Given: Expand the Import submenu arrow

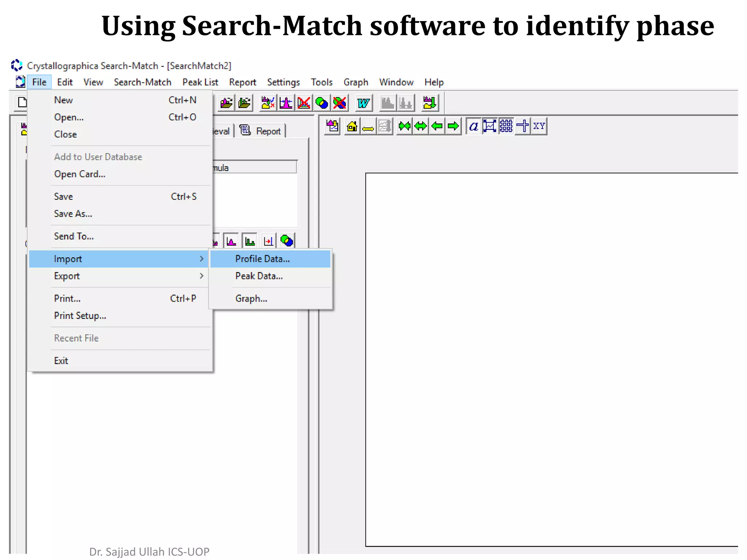Looking at the screenshot, I should pyautogui.click(x=201, y=259).
